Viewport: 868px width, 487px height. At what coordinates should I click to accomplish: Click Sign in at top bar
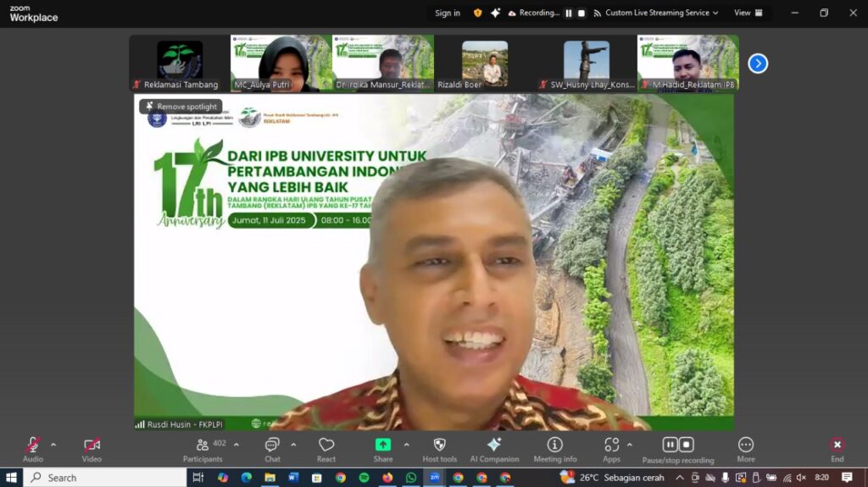coord(448,13)
